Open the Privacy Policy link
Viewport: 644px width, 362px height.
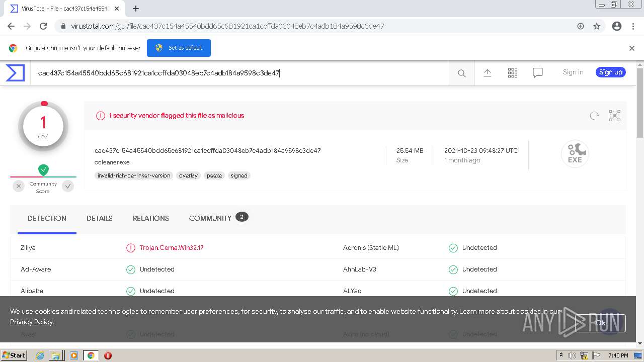pyautogui.click(x=31, y=322)
